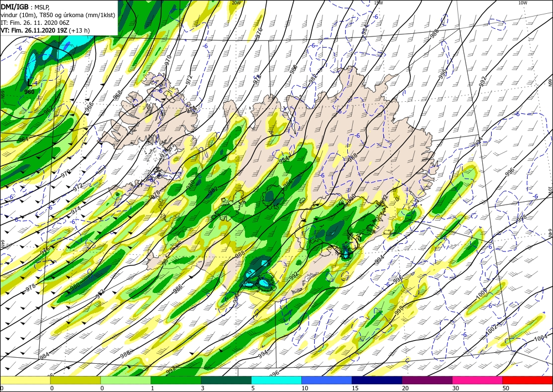
Task: Click the red legend swatch
Action: 528,380
